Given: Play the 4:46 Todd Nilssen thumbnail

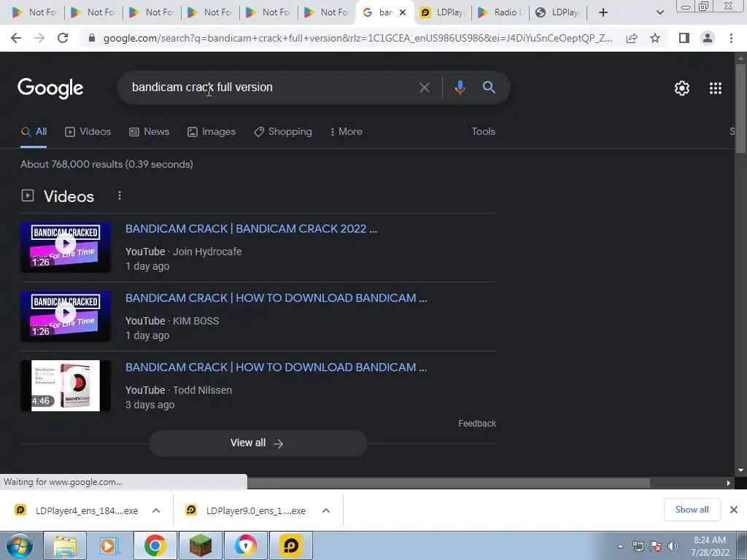Looking at the screenshot, I should click(x=65, y=386).
